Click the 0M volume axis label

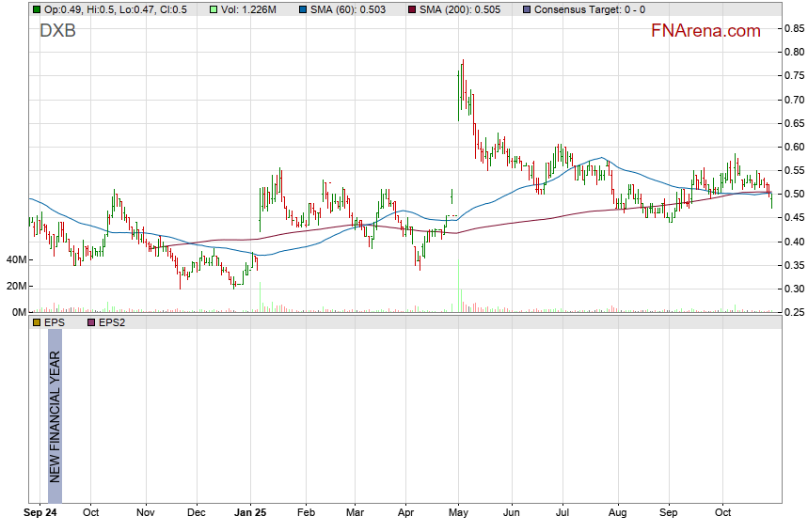17,312
